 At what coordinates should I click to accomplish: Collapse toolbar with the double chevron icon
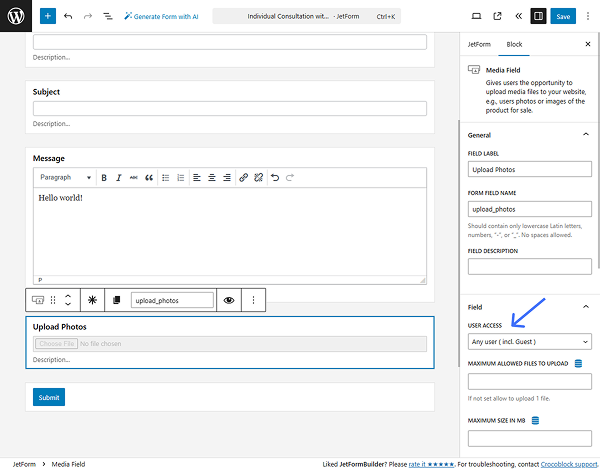tap(518, 16)
